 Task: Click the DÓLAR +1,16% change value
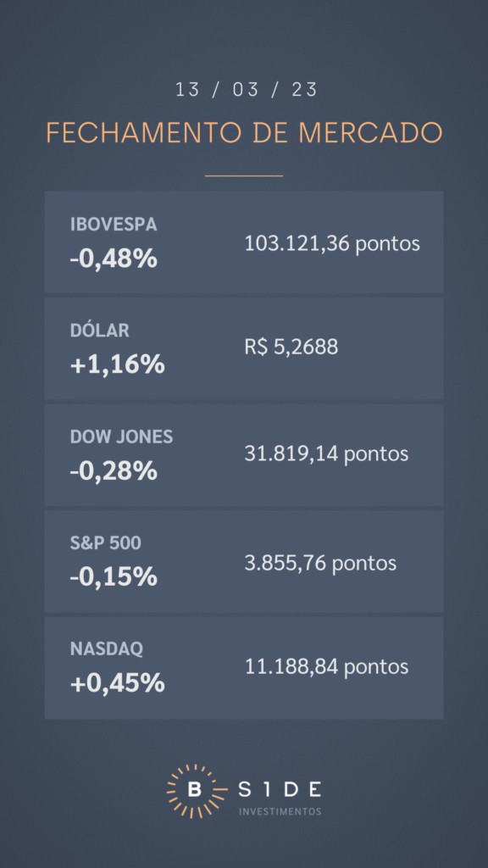117,364
